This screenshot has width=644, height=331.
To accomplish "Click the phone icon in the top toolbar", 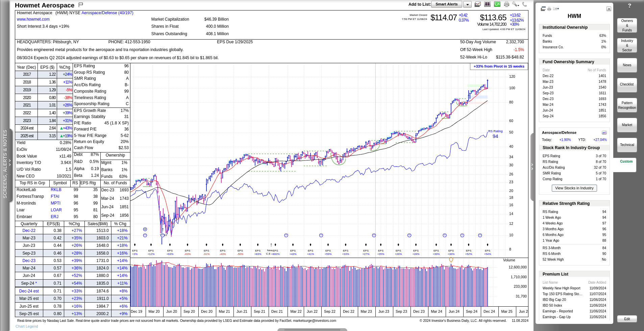I will coord(524,4).
